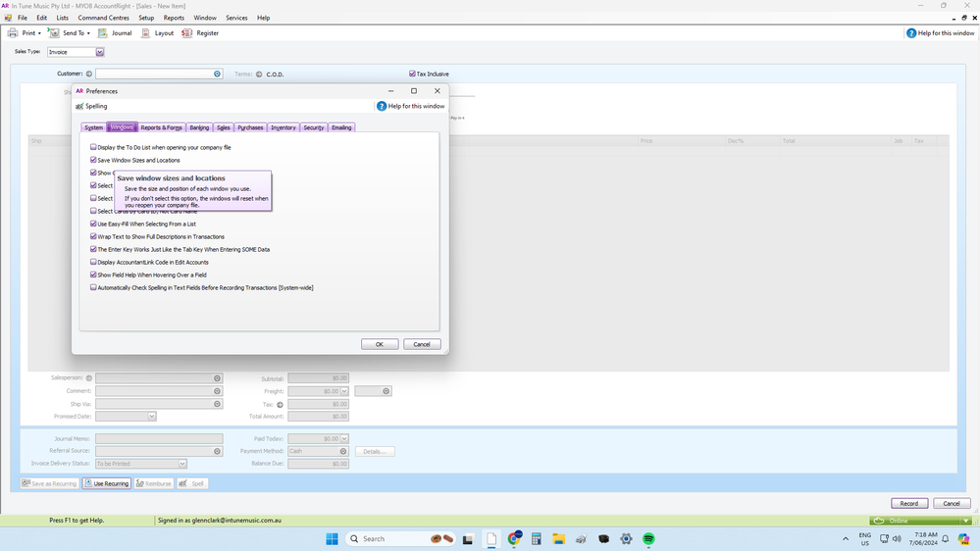
Task: Open the Journal toolbar icon
Action: click(x=103, y=33)
